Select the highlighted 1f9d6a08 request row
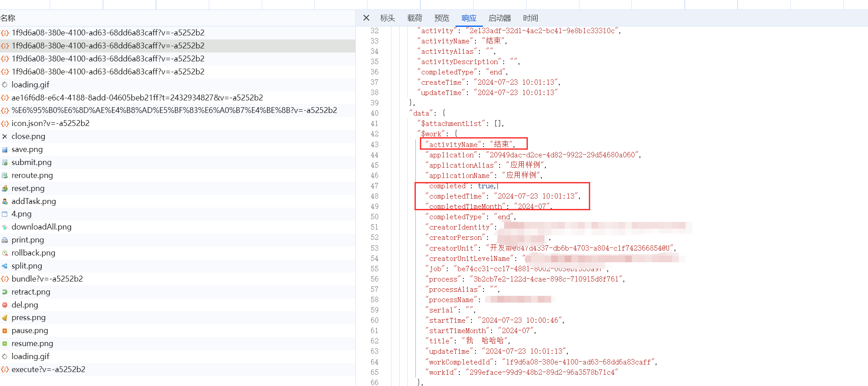Screen dimensions: 868x386 click(x=177, y=46)
